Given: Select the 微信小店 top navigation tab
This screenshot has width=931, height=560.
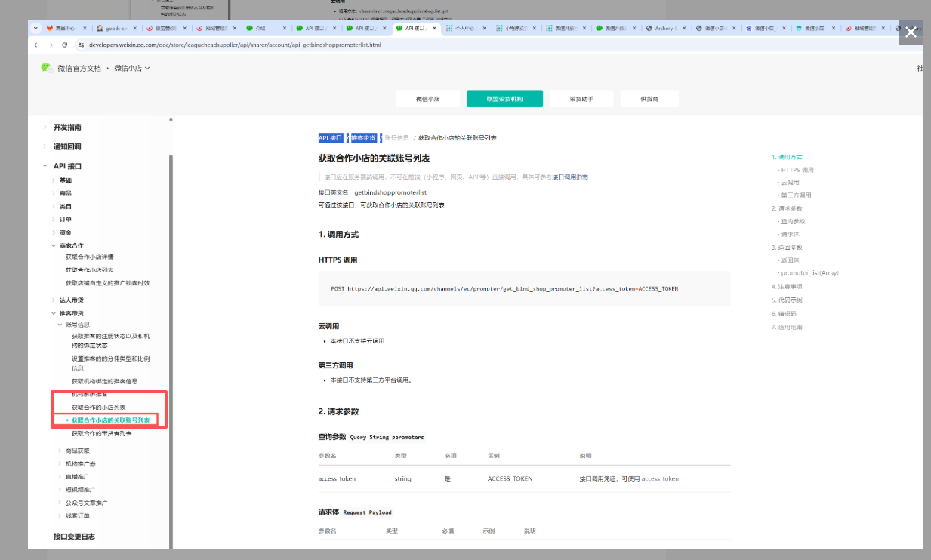Looking at the screenshot, I should (427, 99).
